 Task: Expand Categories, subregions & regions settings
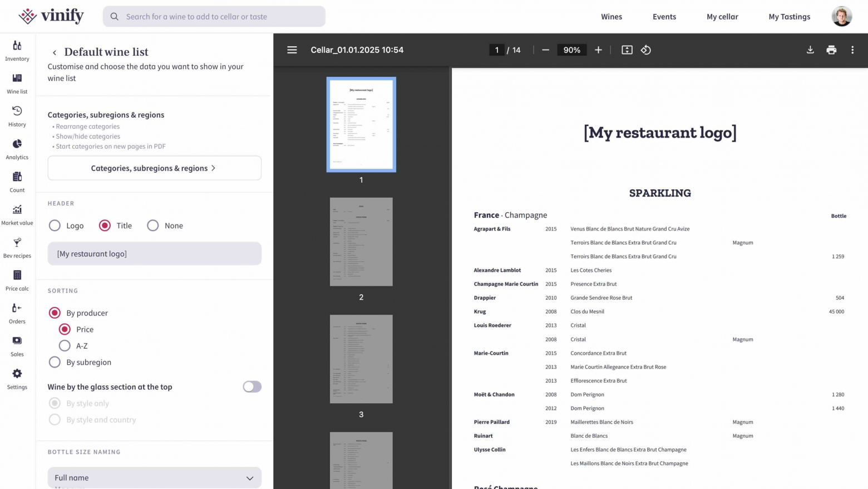(x=154, y=168)
